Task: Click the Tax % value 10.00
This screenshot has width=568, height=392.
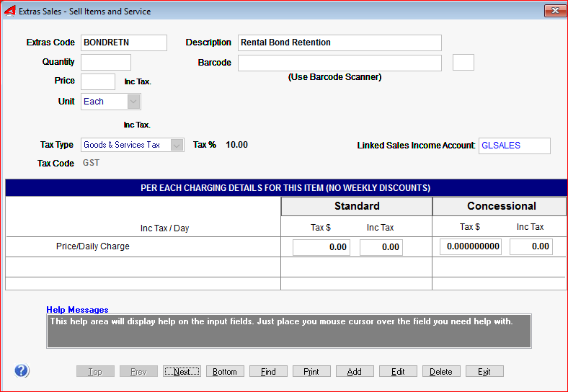Action: pos(236,145)
